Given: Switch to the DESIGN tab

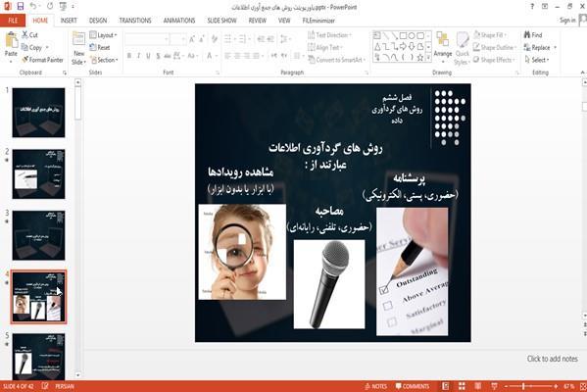Looking at the screenshot, I should pyautogui.click(x=98, y=21).
